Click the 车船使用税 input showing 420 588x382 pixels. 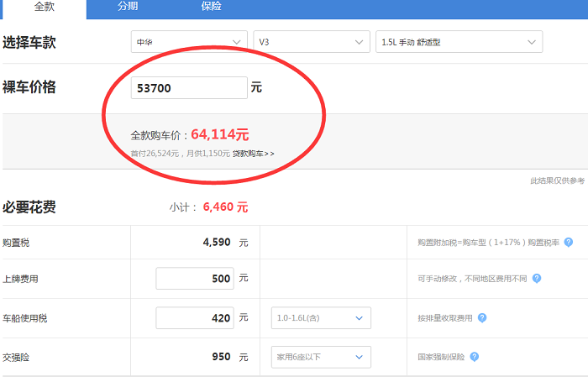[195, 318]
